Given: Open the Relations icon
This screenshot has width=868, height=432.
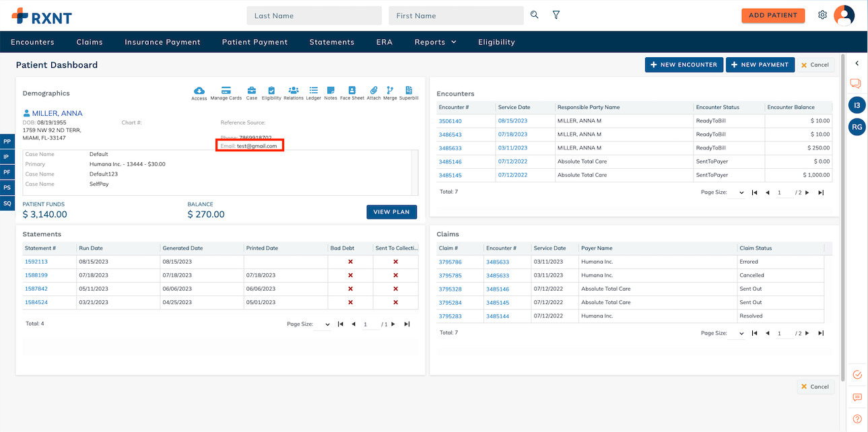Looking at the screenshot, I should [x=294, y=91].
